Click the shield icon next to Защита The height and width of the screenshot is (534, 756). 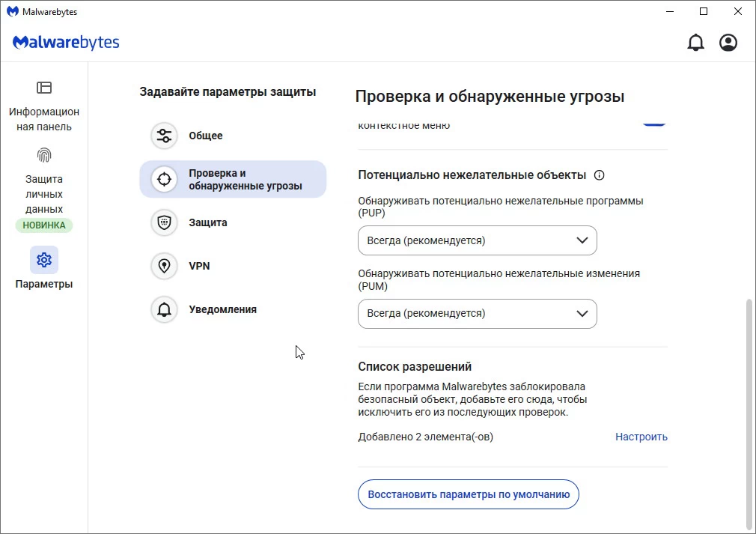click(164, 222)
